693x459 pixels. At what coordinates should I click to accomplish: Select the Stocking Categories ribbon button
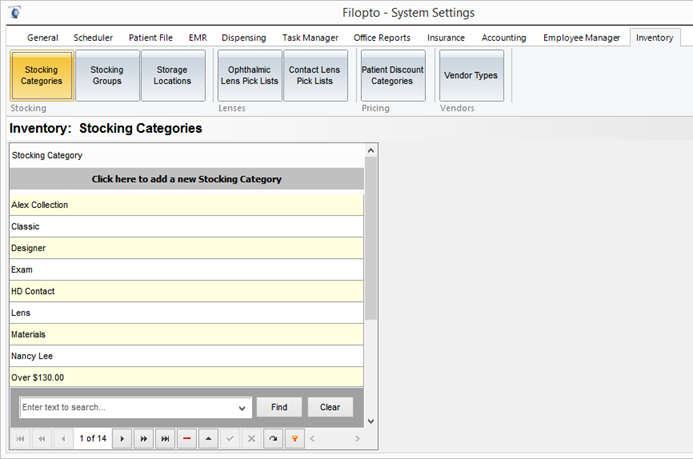(42, 76)
